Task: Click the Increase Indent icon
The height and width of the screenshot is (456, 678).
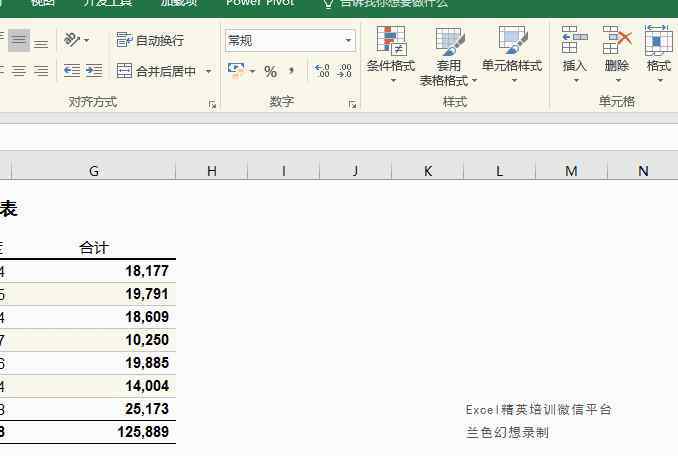Action: click(94, 71)
